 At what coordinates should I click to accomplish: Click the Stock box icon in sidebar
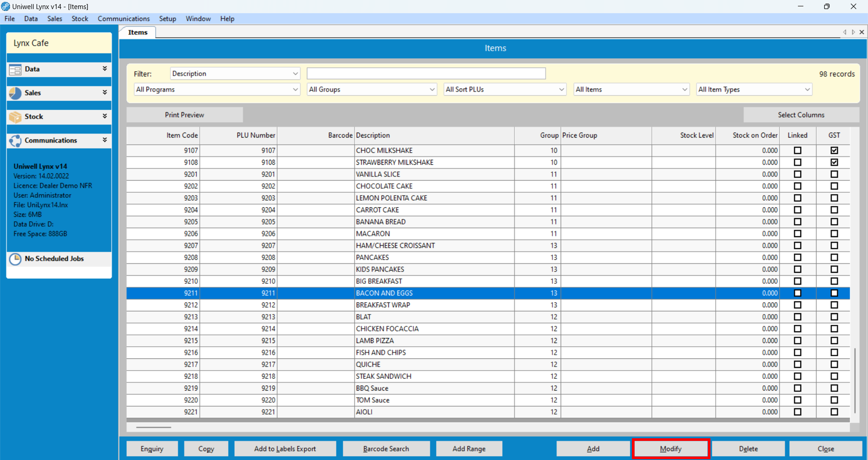(15, 117)
